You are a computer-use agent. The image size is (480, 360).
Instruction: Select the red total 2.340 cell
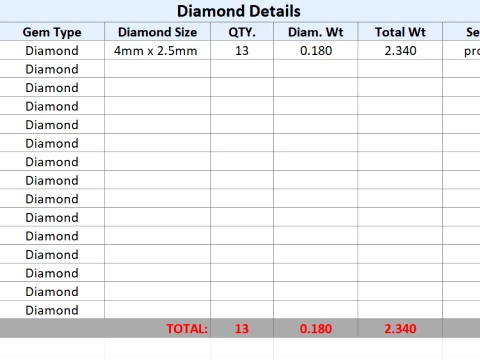[x=400, y=329]
